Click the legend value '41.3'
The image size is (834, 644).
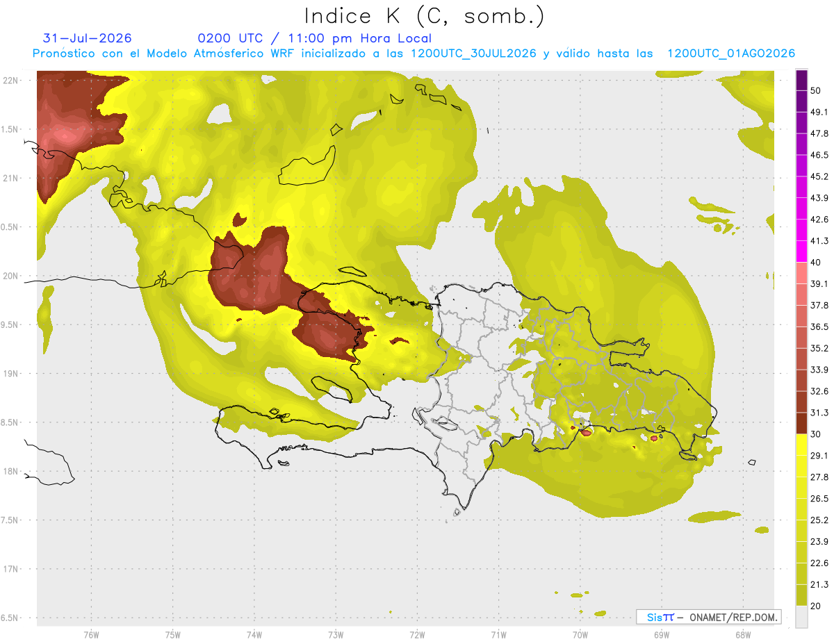point(819,241)
